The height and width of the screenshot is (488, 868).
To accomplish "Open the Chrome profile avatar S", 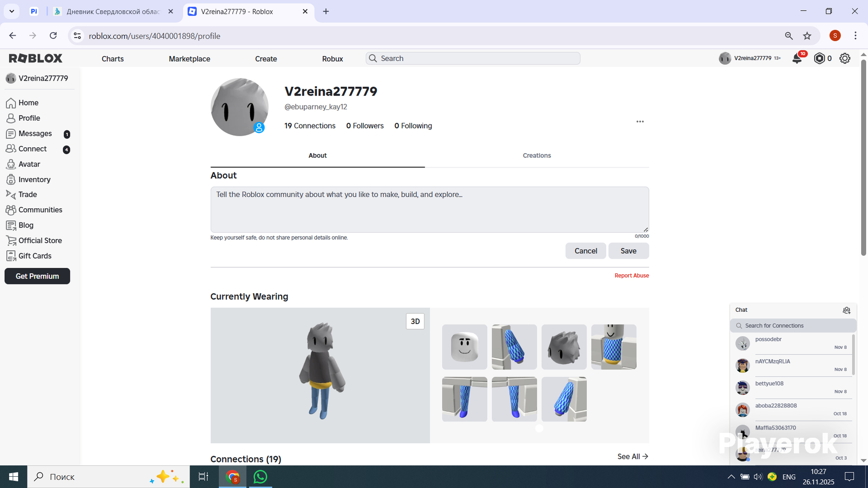I will (x=835, y=36).
